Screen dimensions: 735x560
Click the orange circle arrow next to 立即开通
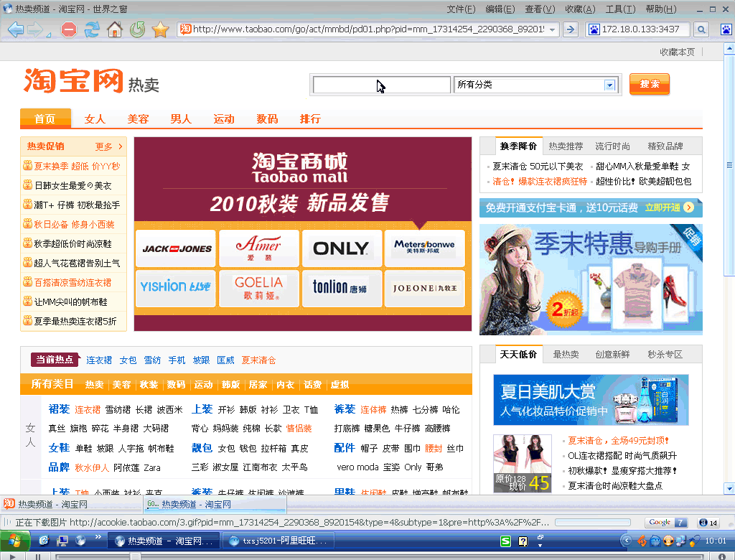coord(688,207)
